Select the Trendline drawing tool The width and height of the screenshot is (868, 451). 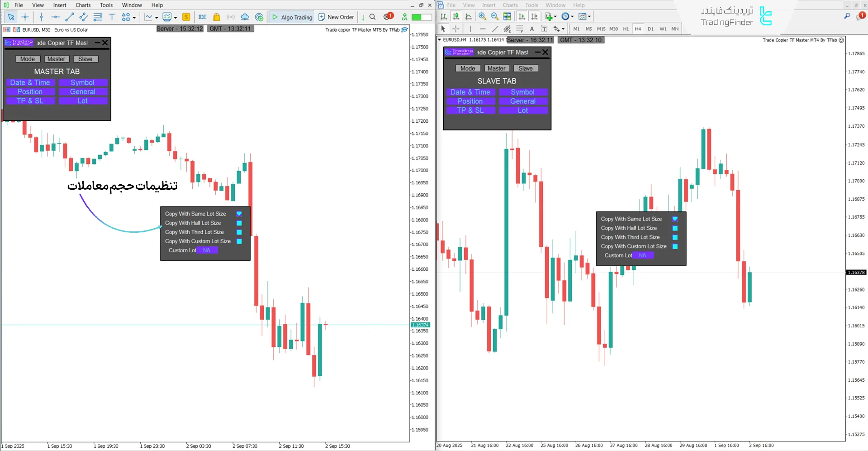point(69,17)
